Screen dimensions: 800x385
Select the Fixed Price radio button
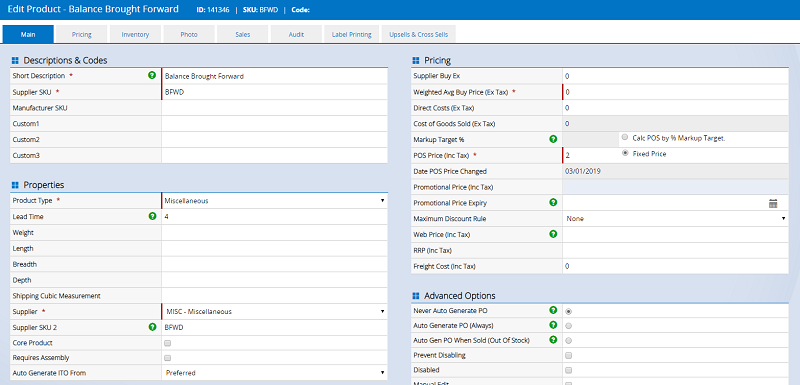625,153
